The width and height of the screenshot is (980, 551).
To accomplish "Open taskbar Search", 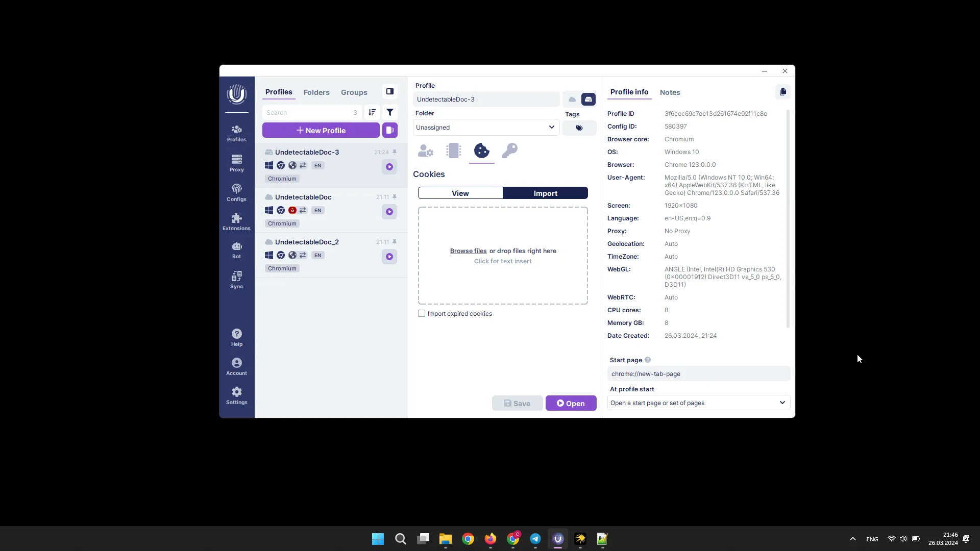I will click(x=401, y=539).
